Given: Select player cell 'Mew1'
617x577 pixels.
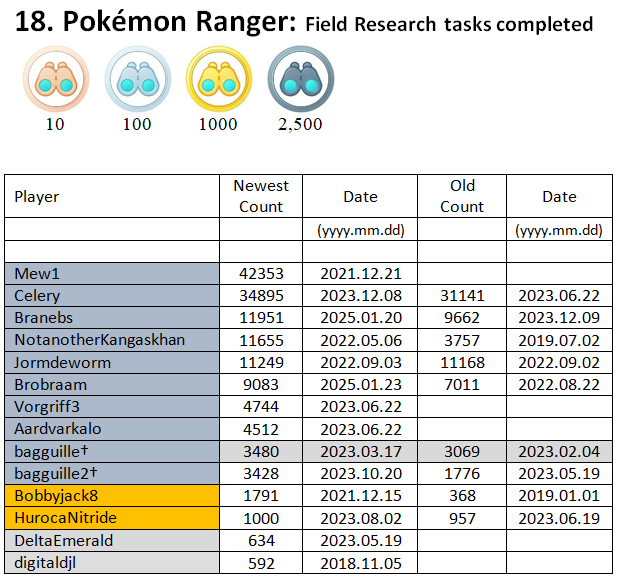Looking at the screenshot, I should coord(112,274).
